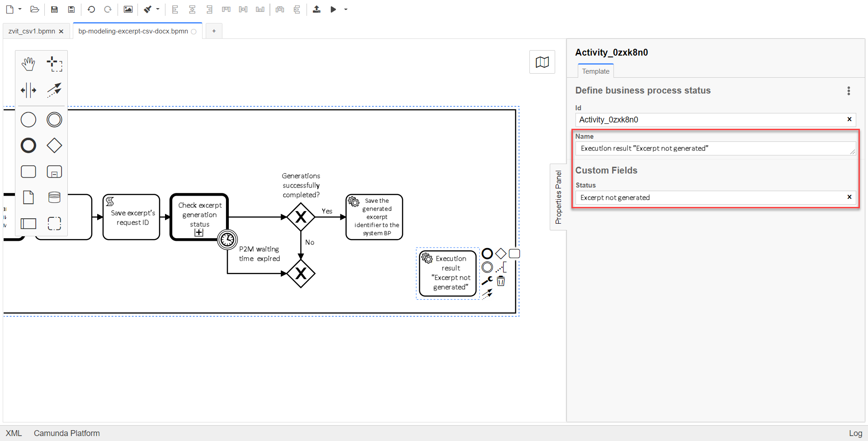Change element type with wrench icon

(487, 281)
